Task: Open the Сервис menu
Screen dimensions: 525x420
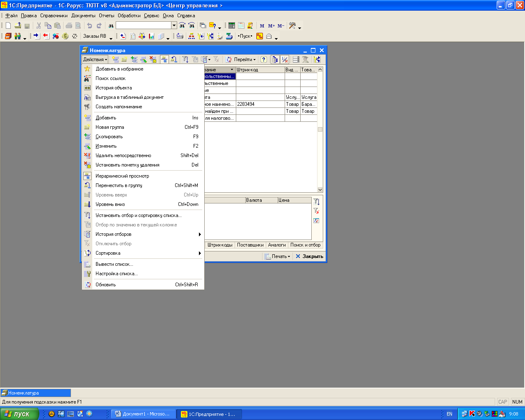Action: click(x=151, y=16)
